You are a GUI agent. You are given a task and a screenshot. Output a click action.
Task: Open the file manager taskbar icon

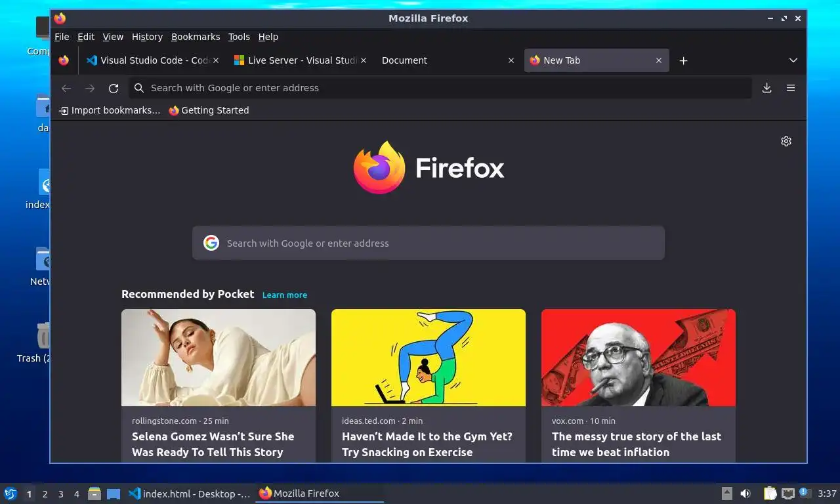94,493
